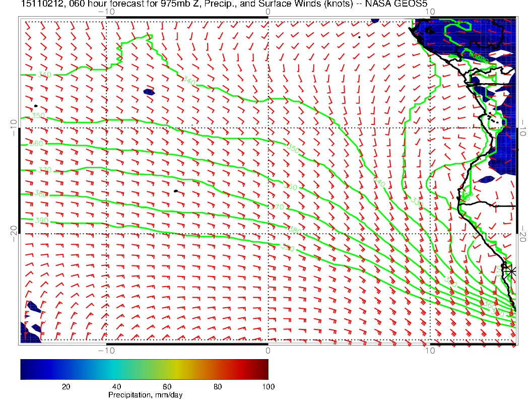Click the "-10" longitude label on the bottom axis

pyautogui.click(x=106, y=350)
